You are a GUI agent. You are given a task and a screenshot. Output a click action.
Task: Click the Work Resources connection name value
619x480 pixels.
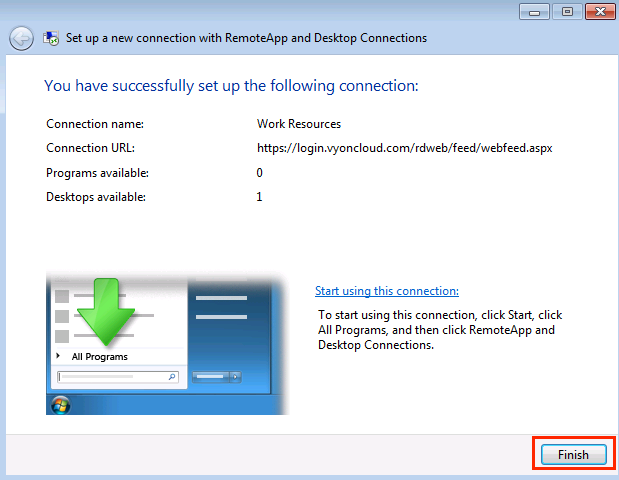click(299, 124)
